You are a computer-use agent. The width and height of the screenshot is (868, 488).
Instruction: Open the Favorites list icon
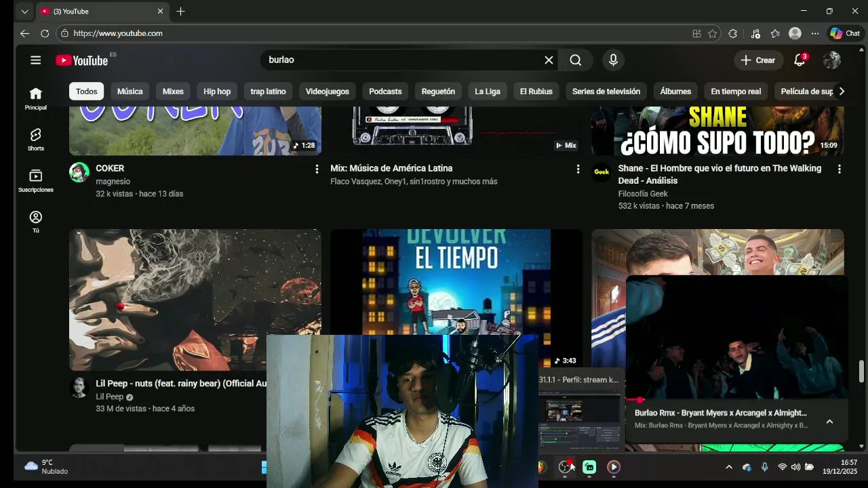[775, 33]
